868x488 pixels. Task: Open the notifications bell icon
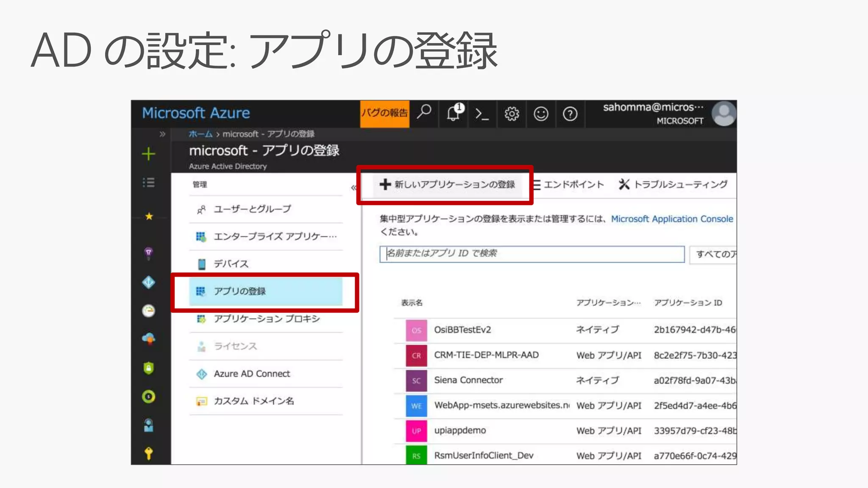(453, 113)
